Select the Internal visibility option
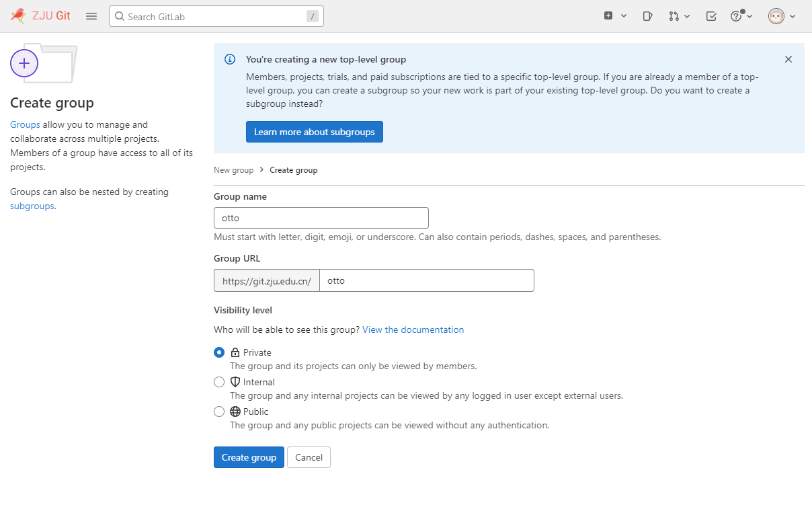 219,382
